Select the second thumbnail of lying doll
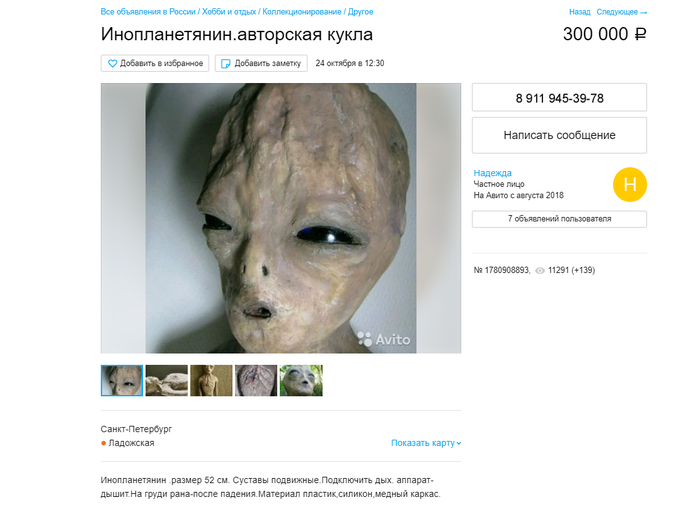Viewport: 700px width, 507px height. click(167, 381)
